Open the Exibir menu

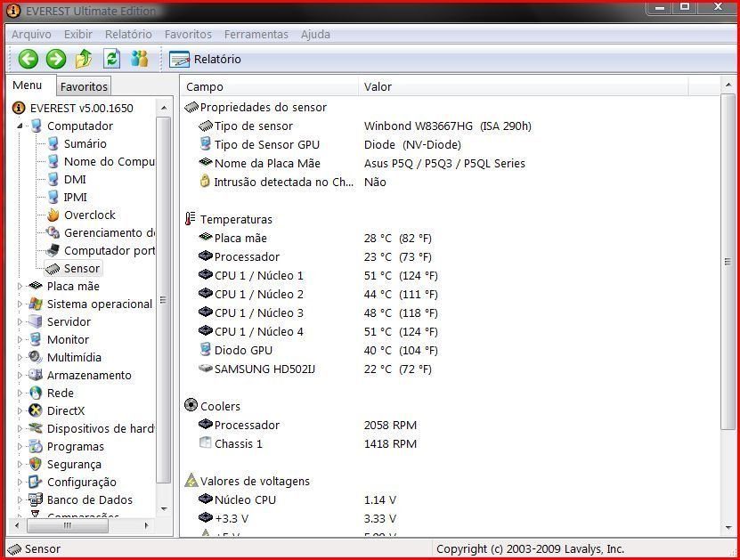click(x=78, y=35)
